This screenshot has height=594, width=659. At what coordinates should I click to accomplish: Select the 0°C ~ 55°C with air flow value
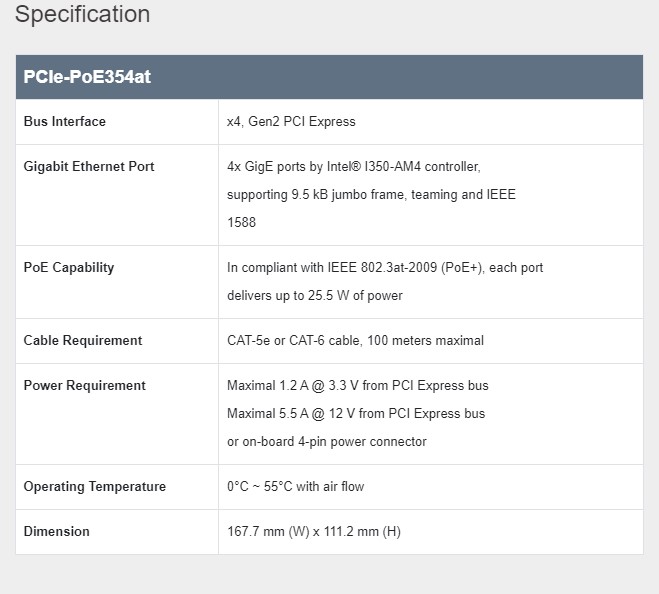[x=296, y=487]
